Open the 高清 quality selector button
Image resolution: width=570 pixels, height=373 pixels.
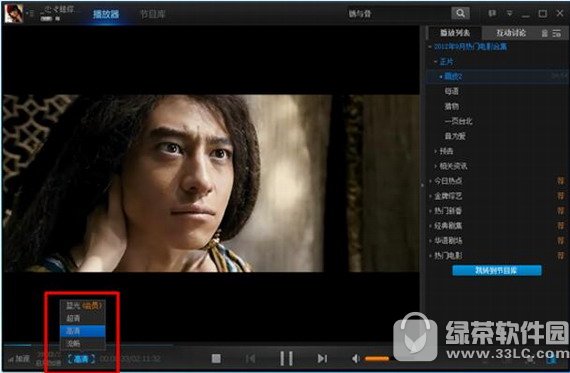point(81,359)
